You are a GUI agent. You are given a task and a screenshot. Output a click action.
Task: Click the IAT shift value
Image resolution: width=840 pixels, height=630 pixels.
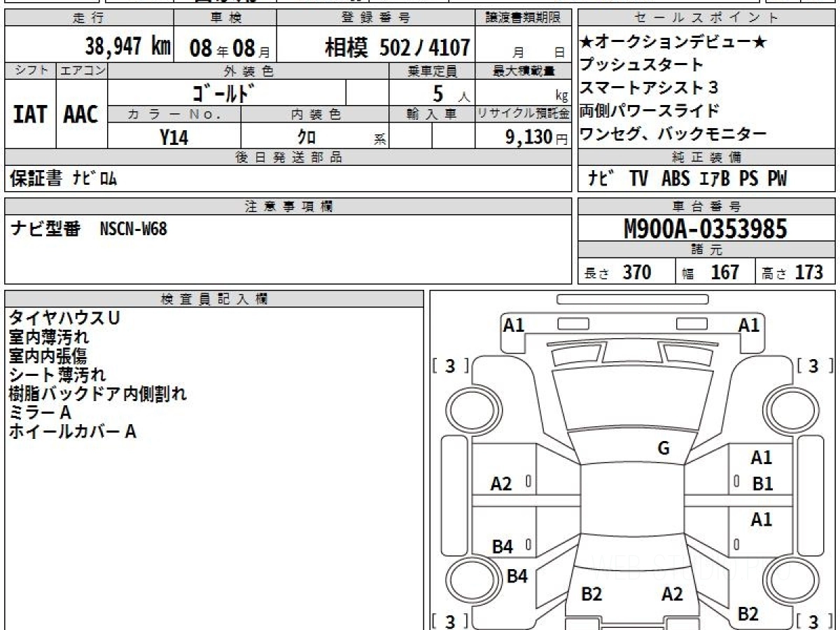tap(30, 115)
